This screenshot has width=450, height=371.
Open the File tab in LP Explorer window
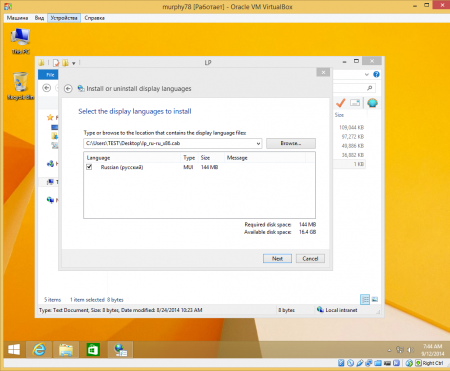[x=49, y=75]
